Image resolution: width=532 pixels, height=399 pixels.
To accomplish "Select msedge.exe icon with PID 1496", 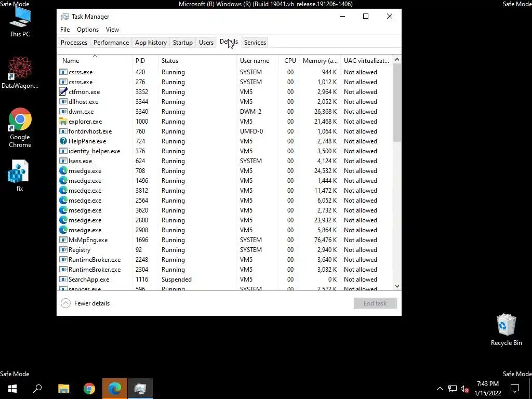I will 63,180.
